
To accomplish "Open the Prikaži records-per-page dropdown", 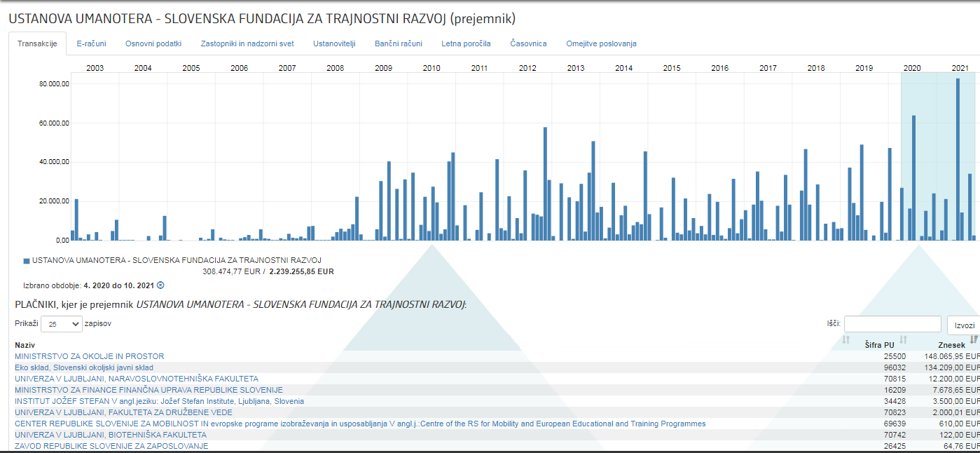I will coord(62,325).
